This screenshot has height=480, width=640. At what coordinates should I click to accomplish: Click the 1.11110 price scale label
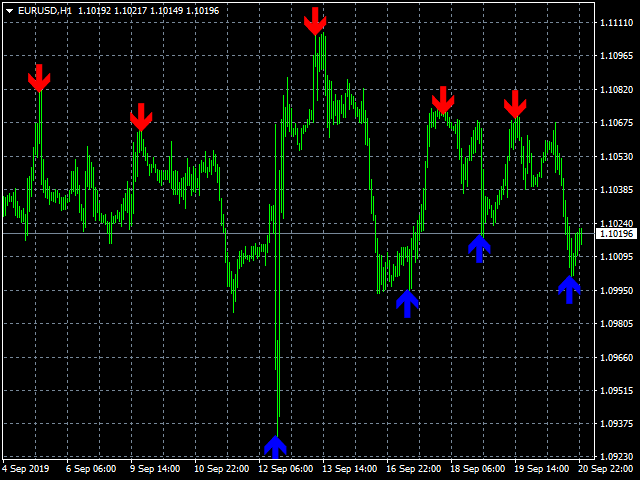point(616,22)
